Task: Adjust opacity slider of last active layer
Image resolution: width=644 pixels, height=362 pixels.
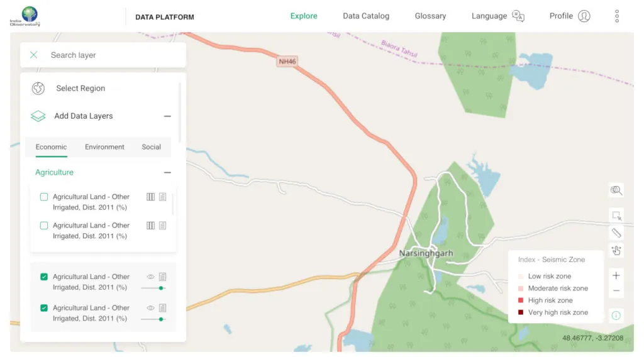Action: coord(153,319)
